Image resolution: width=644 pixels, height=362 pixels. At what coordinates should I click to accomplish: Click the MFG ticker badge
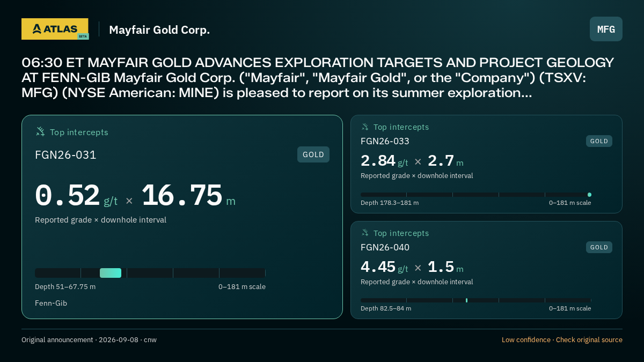coord(606,29)
